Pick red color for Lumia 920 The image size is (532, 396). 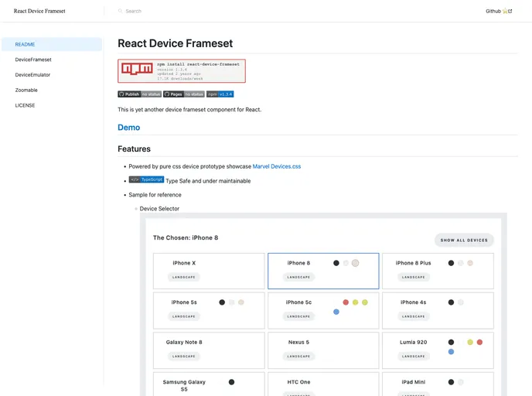coord(479,342)
